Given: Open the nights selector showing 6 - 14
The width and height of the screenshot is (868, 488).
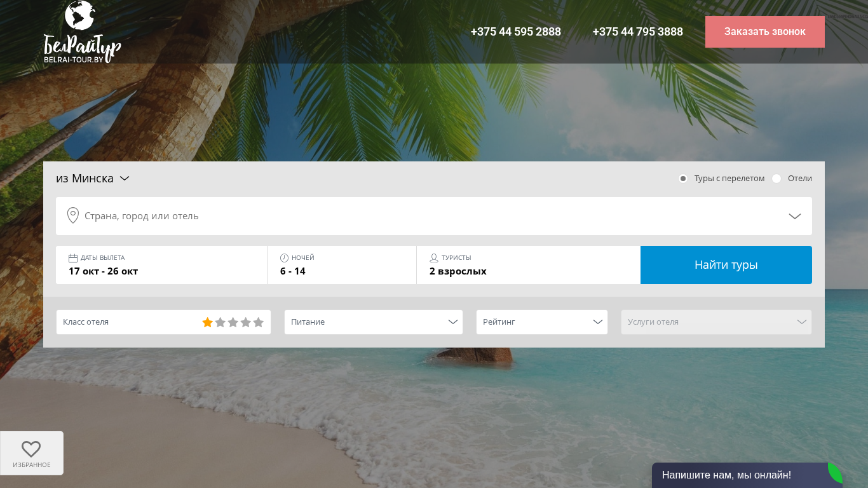Looking at the screenshot, I should (x=342, y=265).
